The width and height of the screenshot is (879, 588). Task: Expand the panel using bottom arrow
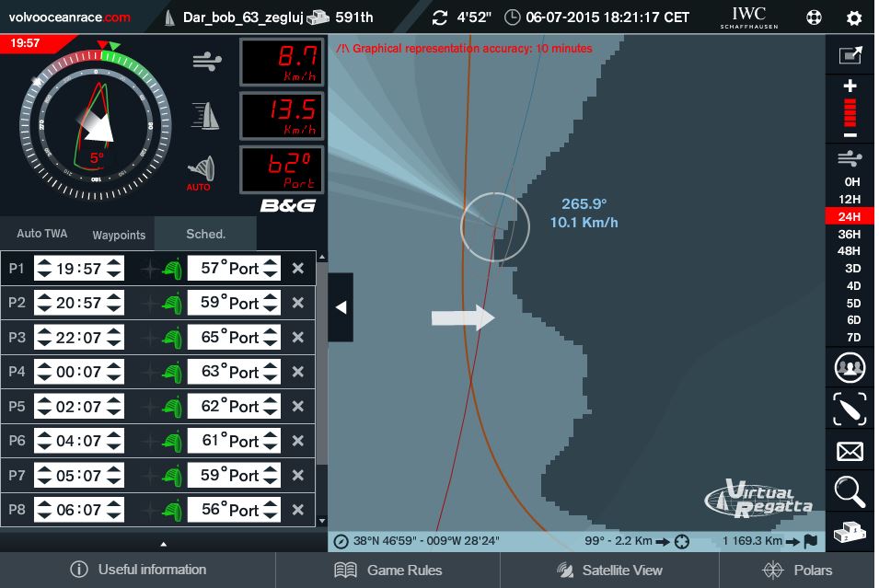[164, 544]
